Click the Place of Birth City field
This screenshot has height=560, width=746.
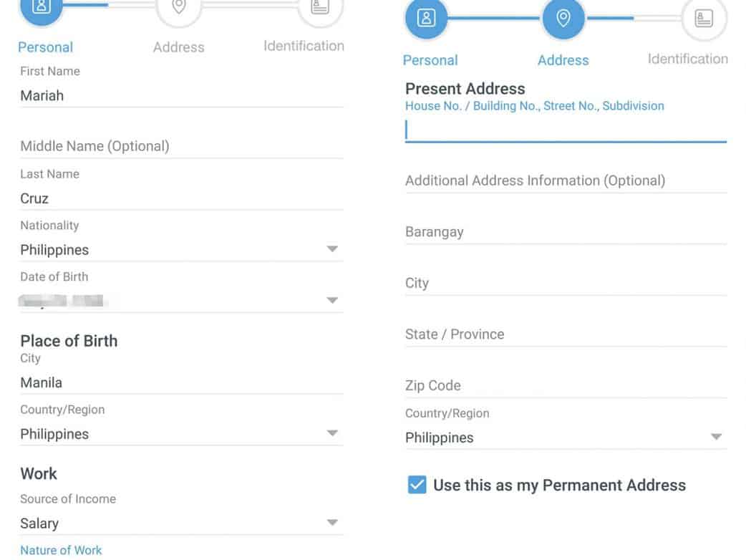(x=181, y=382)
